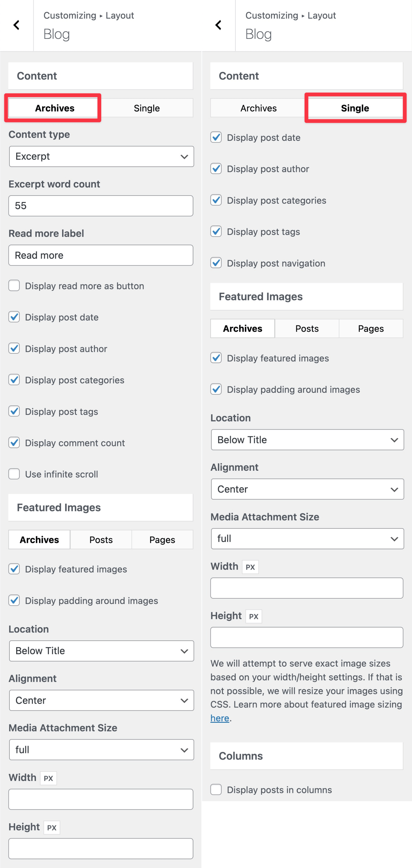The height and width of the screenshot is (868, 412).
Task: Toggle Display padding around images in the left panel
Action: tap(14, 600)
